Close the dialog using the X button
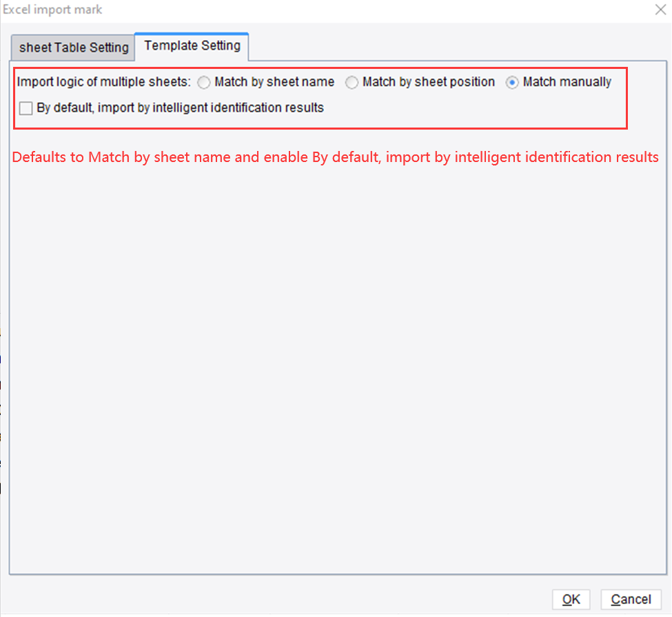Screen dimensions: 672x617 660,10
